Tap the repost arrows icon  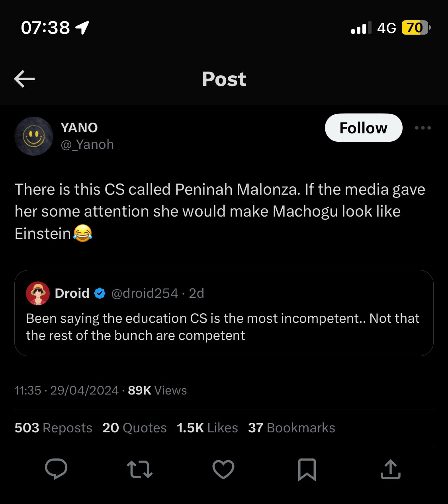[x=140, y=469]
